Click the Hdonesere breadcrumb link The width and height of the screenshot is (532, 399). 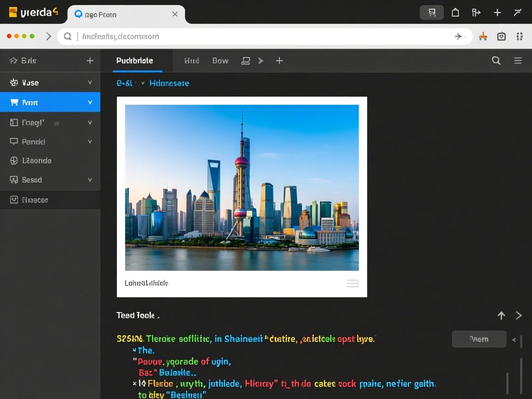[x=169, y=84]
